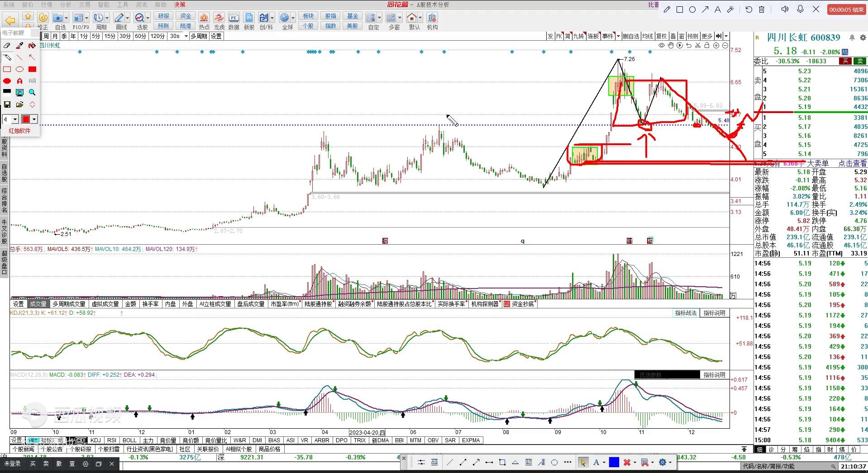Click the alert bell icon beside 600839
The width and height of the screenshot is (868, 473).
(852, 38)
